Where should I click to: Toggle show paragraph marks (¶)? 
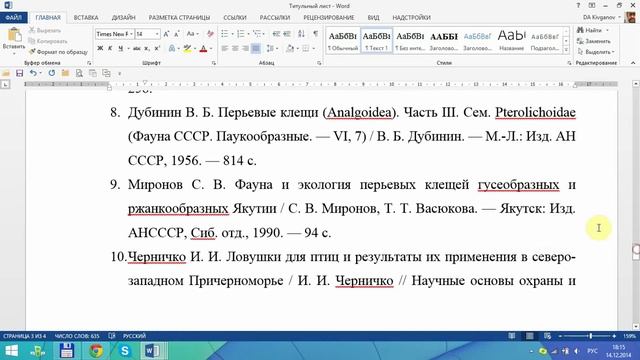316,34
